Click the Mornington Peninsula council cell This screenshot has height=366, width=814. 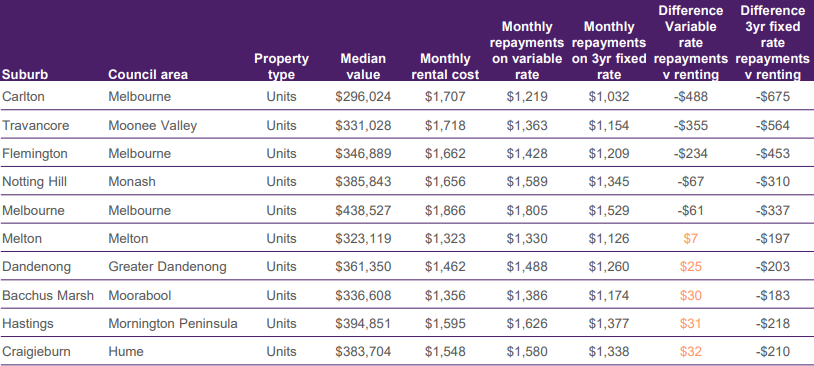coord(173,323)
